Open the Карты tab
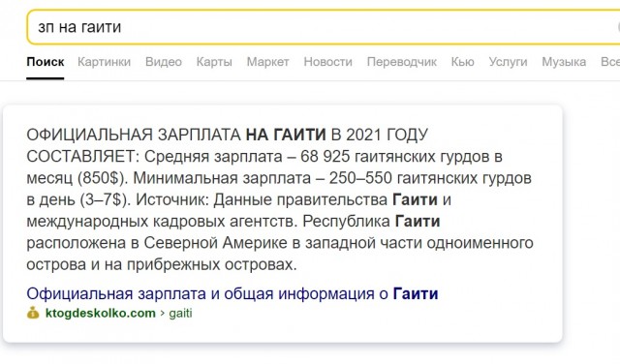 coord(214,62)
